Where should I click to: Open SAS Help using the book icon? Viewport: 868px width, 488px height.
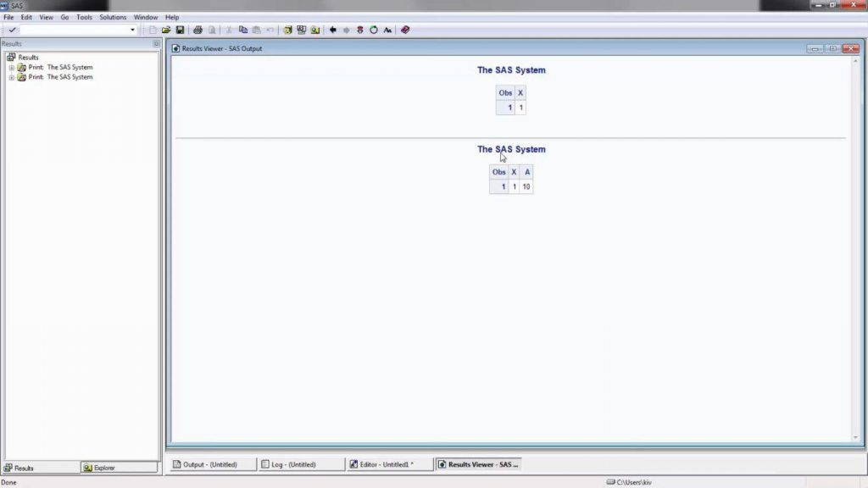403,30
